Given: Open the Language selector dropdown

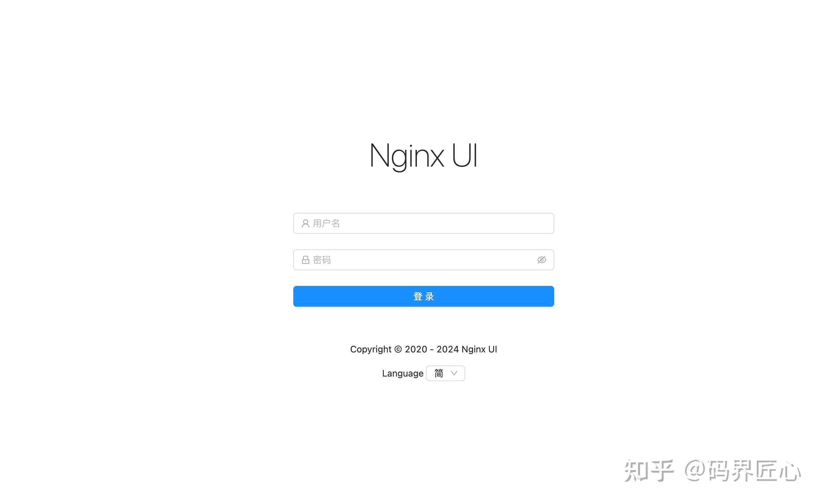Looking at the screenshot, I should click(445, 373).
